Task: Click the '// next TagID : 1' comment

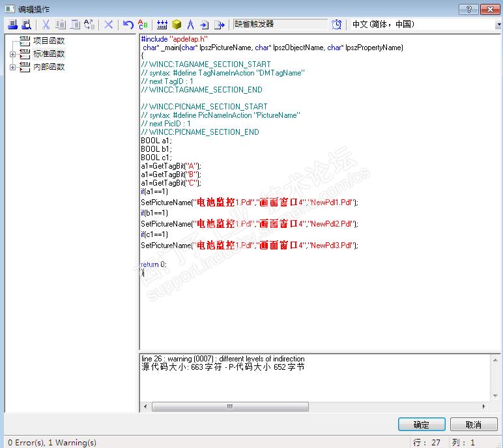Action: click(167, 81)
